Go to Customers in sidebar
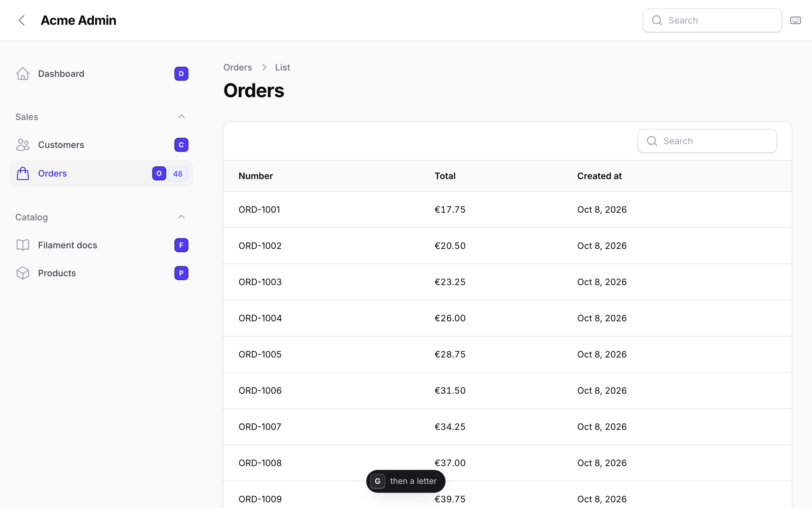 (101, 145)
